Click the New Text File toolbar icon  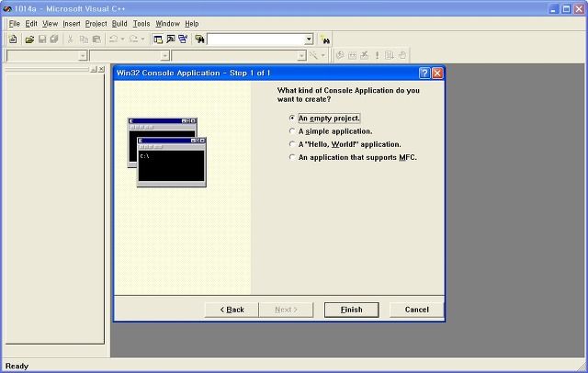pyautogui.click(x=13, y=39)
